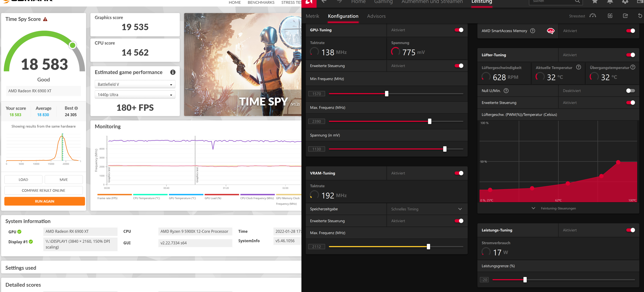
Task: Click Null U/Min. help icon
Action: pos(506,91)
